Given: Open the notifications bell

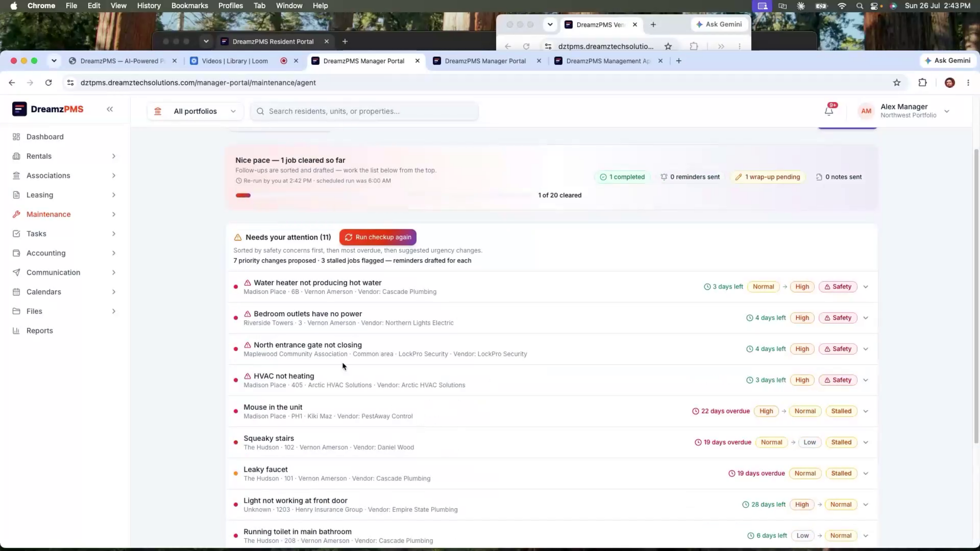Looking at the screenshot, I should (829, 111).
